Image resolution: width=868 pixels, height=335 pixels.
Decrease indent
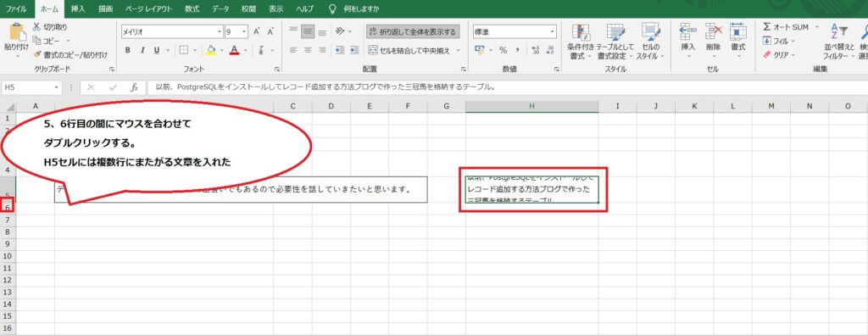click(x=340, y=50)
